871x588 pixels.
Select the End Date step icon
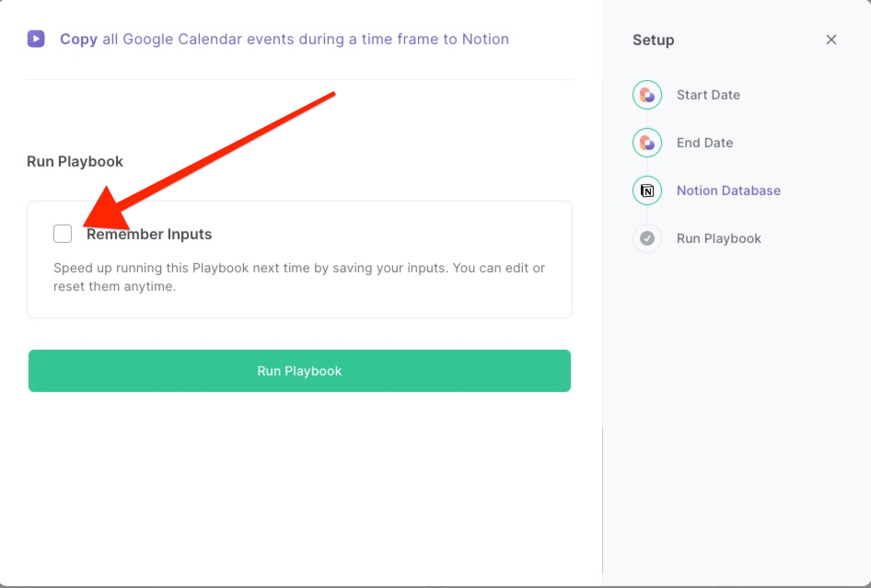pyautogui.click(x=647, y=143)
